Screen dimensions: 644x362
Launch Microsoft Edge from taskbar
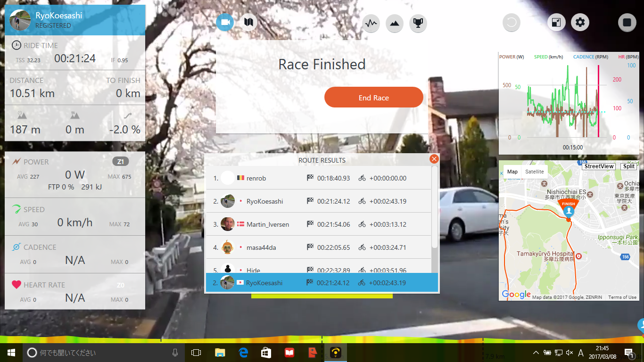pyautogui.click(x=243, y=353)
